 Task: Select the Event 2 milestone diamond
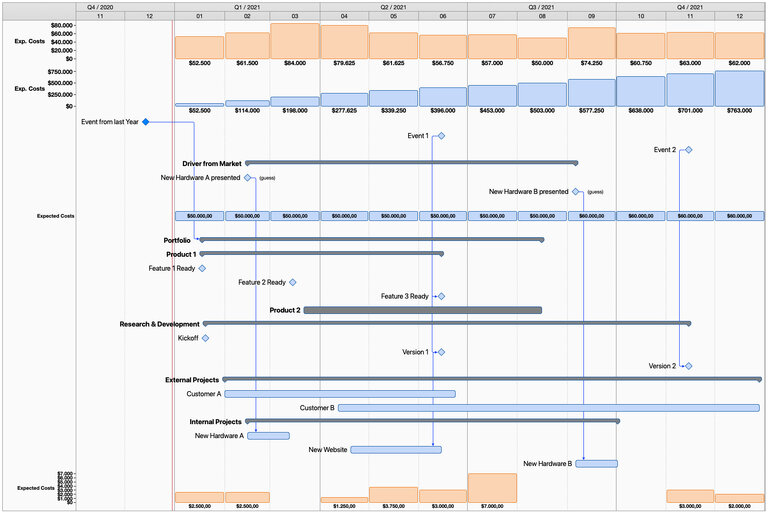pyautogui.click(x=688, y=150)
